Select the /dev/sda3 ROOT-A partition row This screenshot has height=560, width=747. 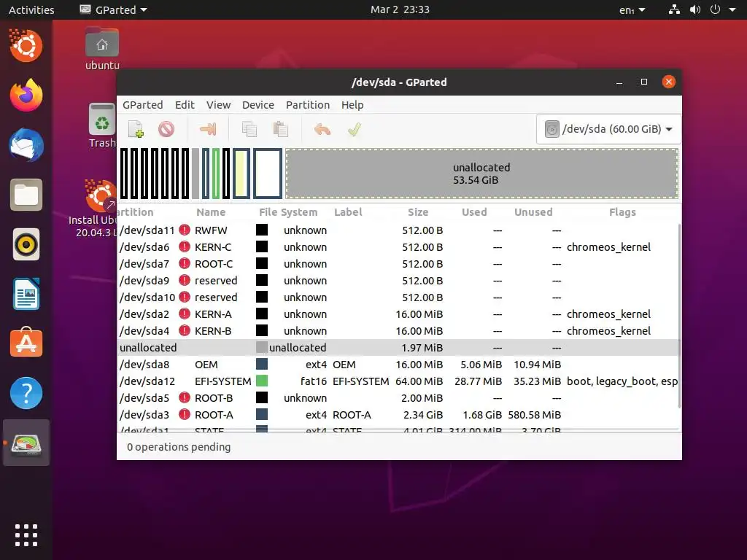(x=398, y=415)
